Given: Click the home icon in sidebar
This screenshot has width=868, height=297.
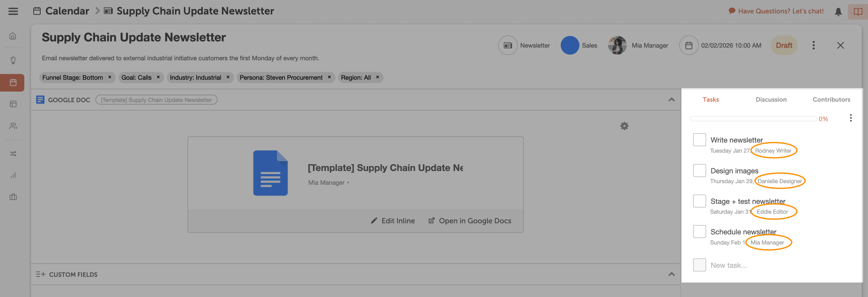Looking at the screenshot, I should (13, 36).
